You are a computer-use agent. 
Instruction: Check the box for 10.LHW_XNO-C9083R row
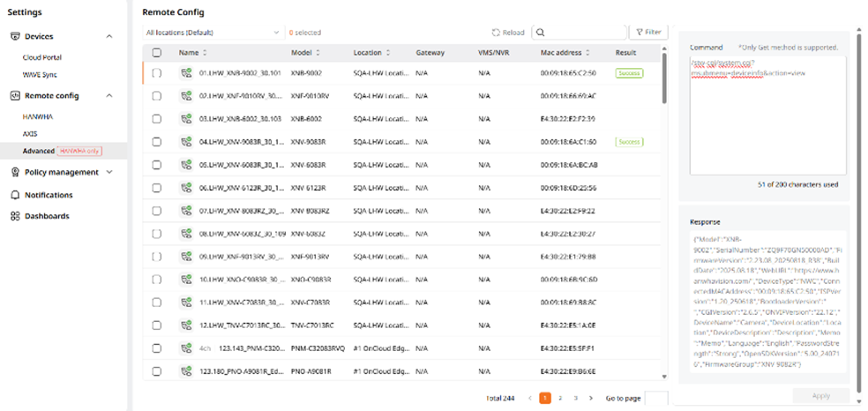157,280
